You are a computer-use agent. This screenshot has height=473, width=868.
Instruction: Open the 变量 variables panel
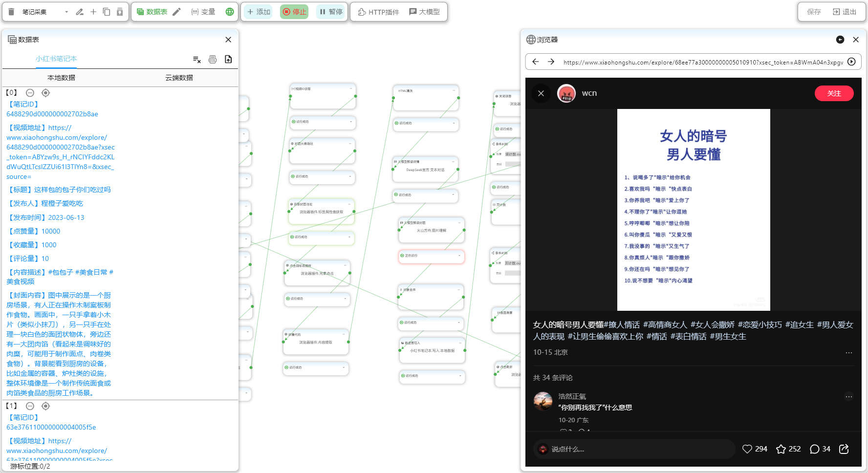[x=203, y=12]
